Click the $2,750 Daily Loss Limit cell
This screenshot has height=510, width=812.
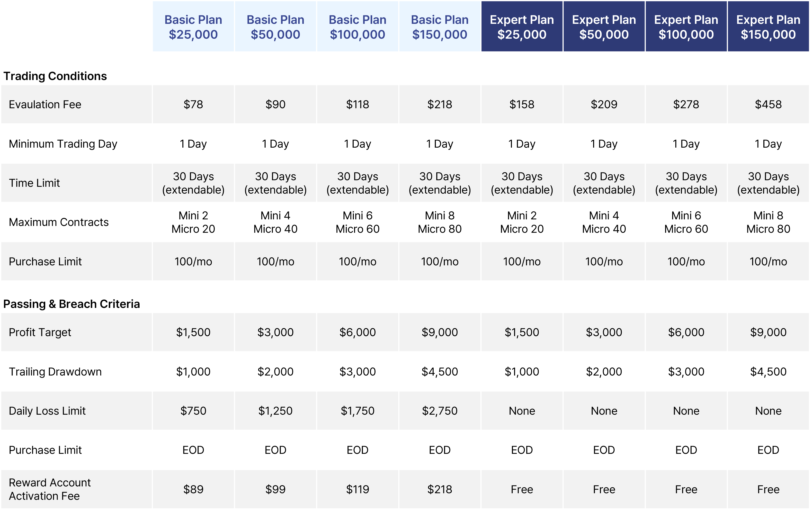tap(440, 411)
